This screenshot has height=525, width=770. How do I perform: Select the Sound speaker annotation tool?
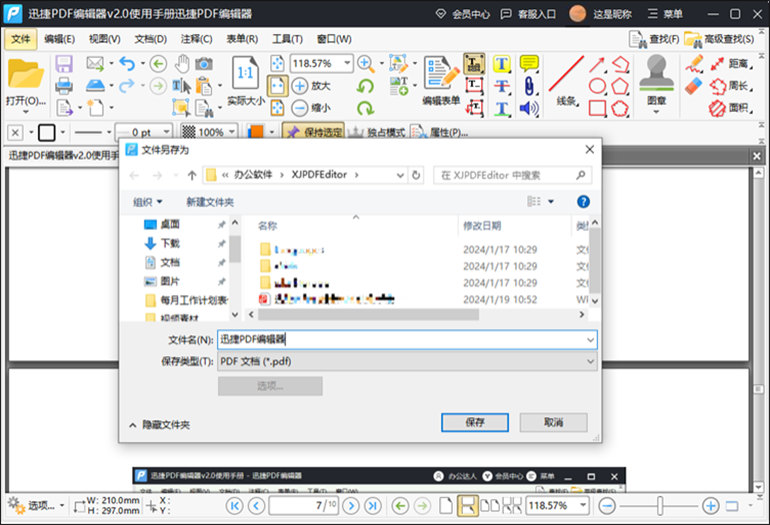pyautogui.click(x=529, y=108)
